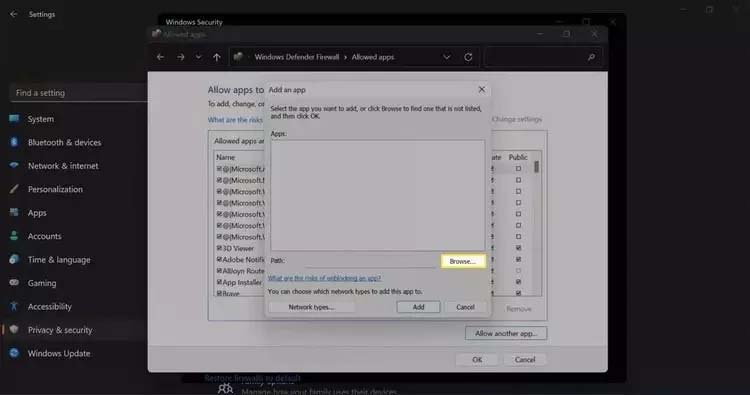The image size is (750, 395).
Task: Click the Privacy shield icon
Action: coord(14,329)
